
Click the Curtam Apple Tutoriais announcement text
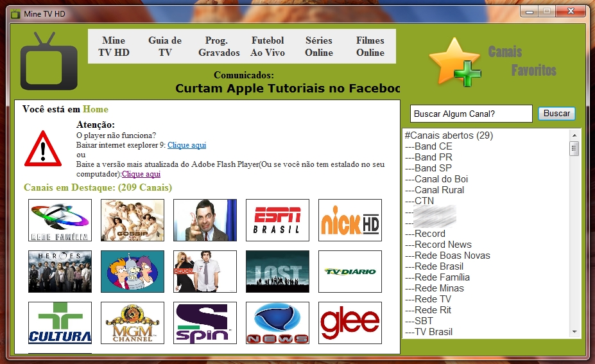click(x=288, y=89)
